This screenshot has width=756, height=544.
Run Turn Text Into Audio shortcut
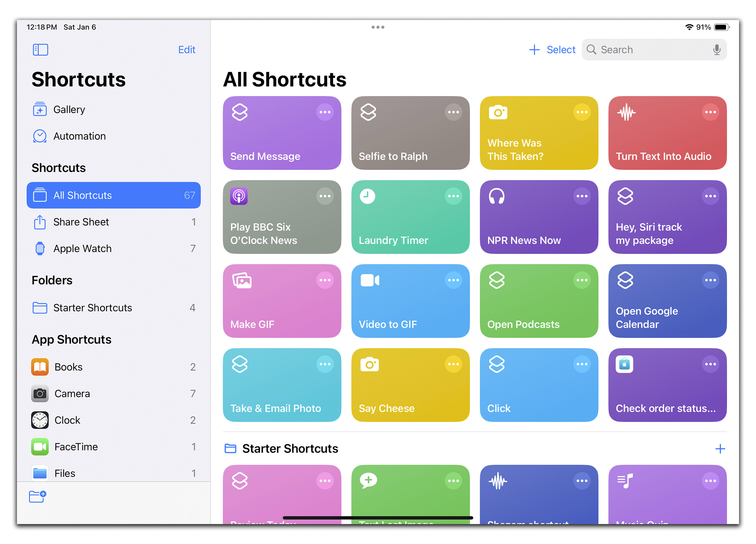pos(668,133)
